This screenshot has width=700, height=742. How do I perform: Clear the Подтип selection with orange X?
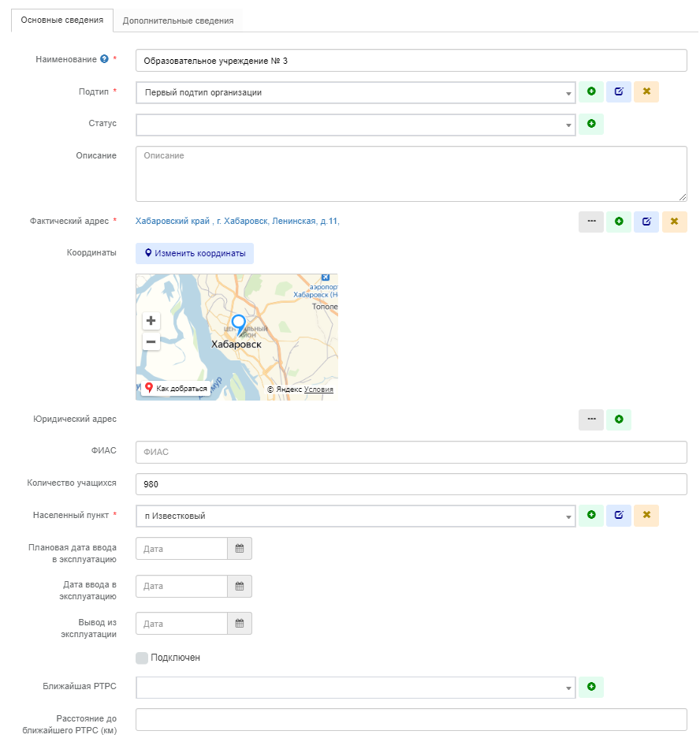646,92
